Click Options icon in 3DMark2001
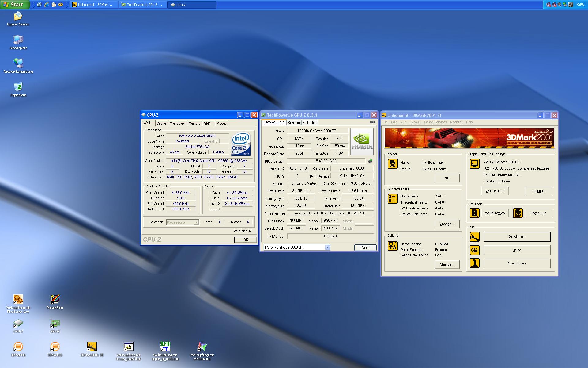The width and height of the screenshot is (588, 368). [x=393, y=246]
